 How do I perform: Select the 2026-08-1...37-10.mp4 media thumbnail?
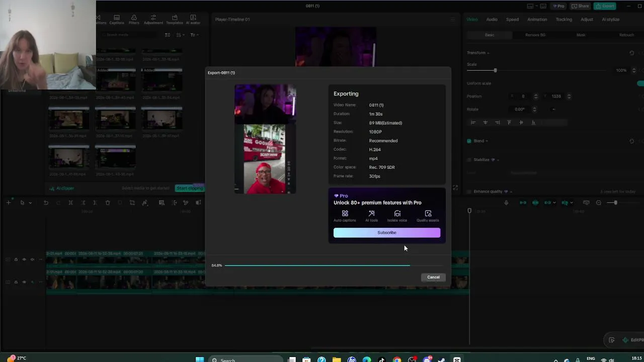coord(115,119)
